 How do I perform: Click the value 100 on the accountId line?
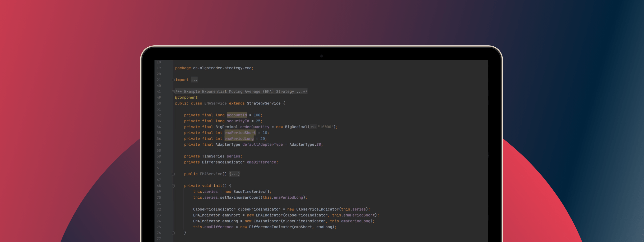[x=257, y=115]
